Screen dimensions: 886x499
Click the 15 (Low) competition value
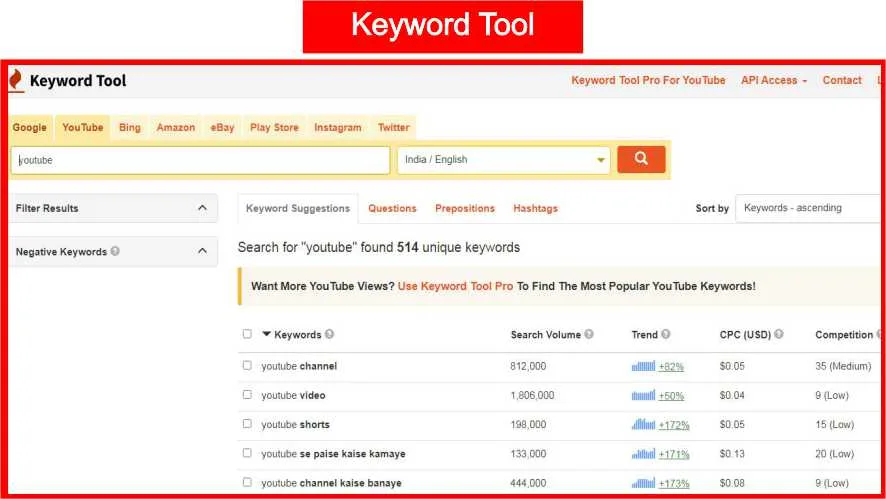[x=834, y=424]
